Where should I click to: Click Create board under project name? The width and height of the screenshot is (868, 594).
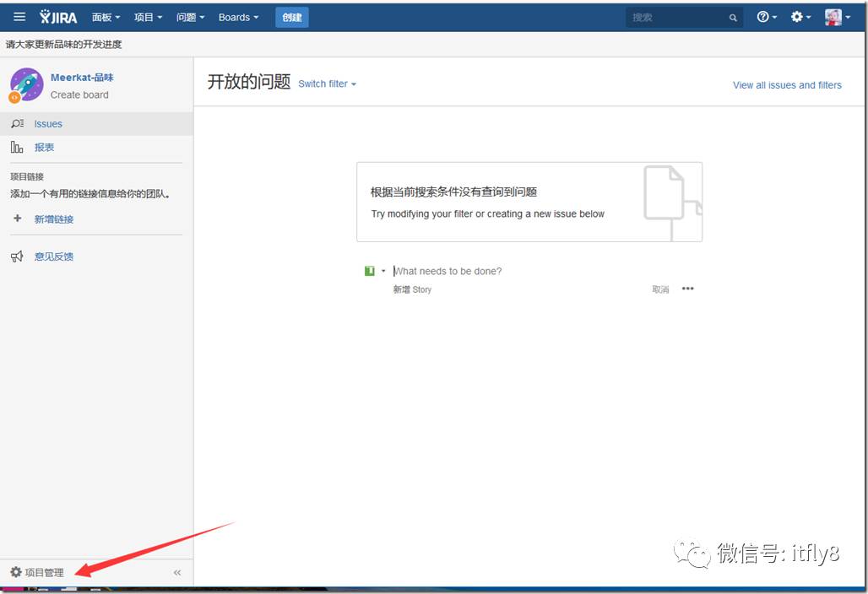tap(79, 94)
